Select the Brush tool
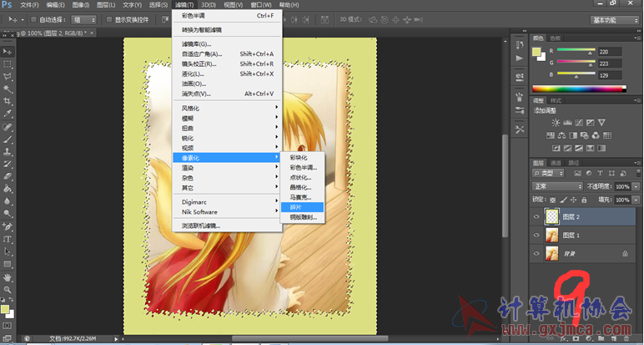 point(8,139)
